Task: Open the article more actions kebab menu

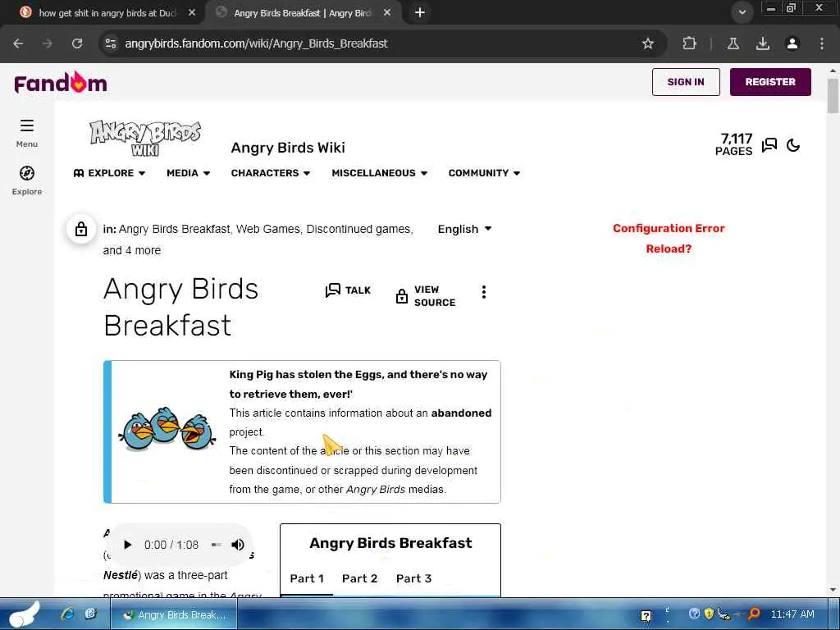Action: (484, 292)
